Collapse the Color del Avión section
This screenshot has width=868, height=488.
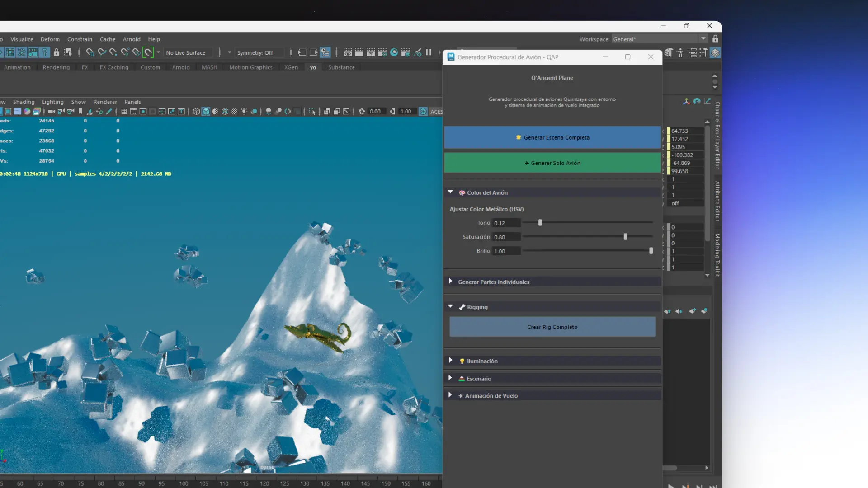pos(450,192)
